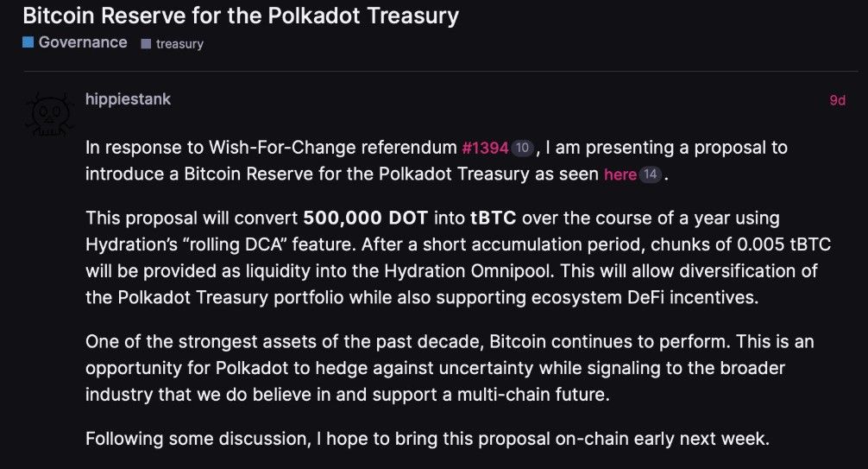868x469 pixels.
Task: Click the 9d post timestamp
Action: [837, 100]
